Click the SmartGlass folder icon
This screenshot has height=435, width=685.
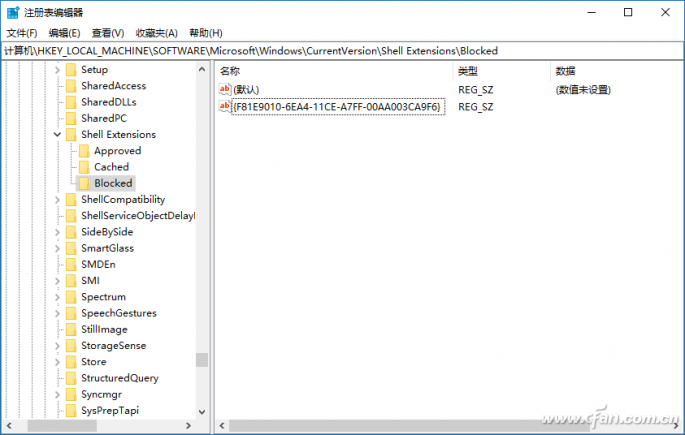click(x=71, y=248)
